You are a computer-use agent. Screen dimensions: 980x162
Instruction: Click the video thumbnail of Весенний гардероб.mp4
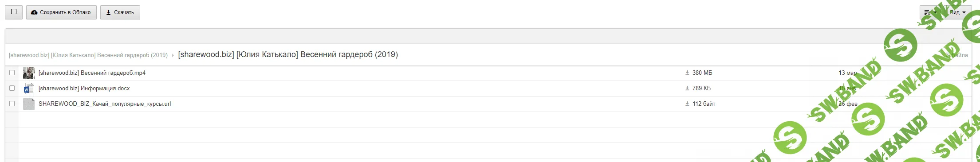(x=29, y=73)
